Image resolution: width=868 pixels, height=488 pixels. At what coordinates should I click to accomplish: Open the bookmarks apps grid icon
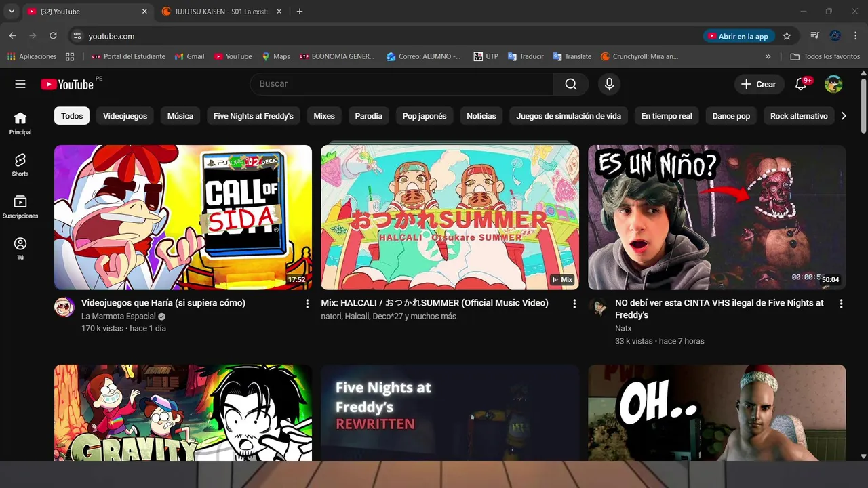(70, 56)
